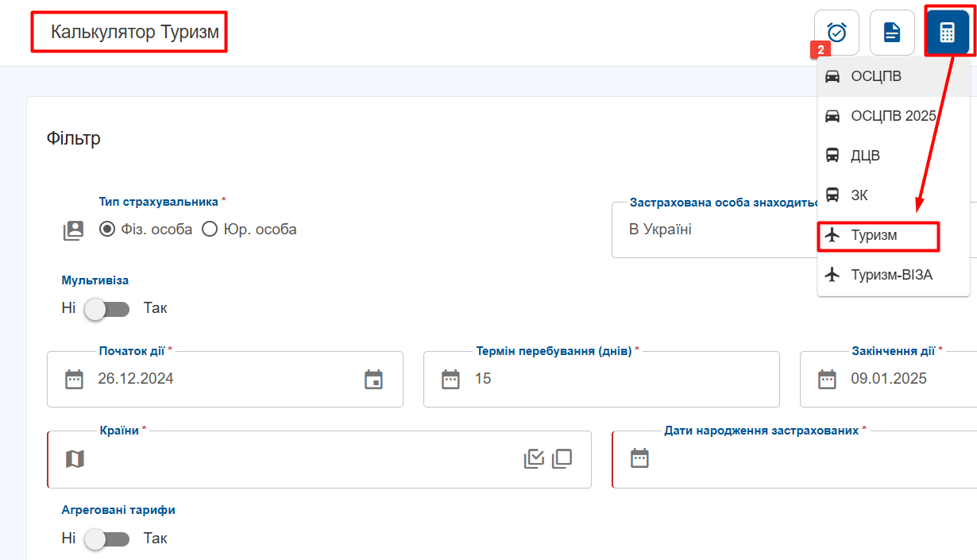The width and height of the screenshot is (977, 560).
Task: Select the Юр. особа radio button
Action: coord(210,229)
